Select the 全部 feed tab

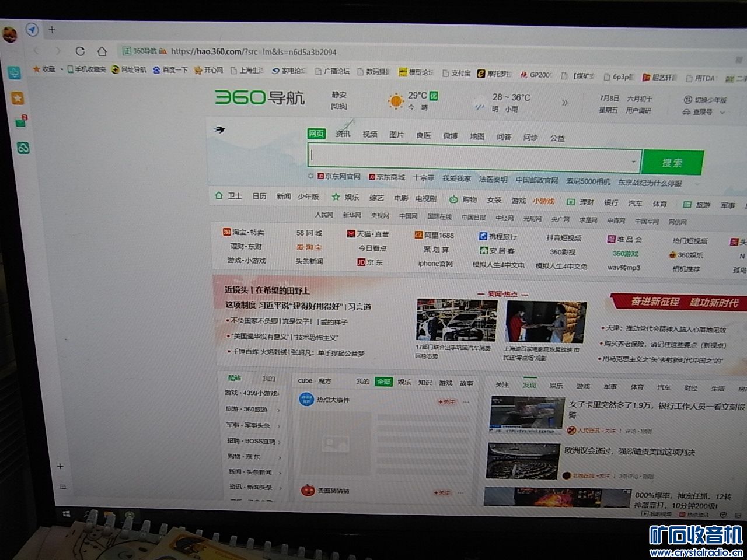click(x=383, y=381)
